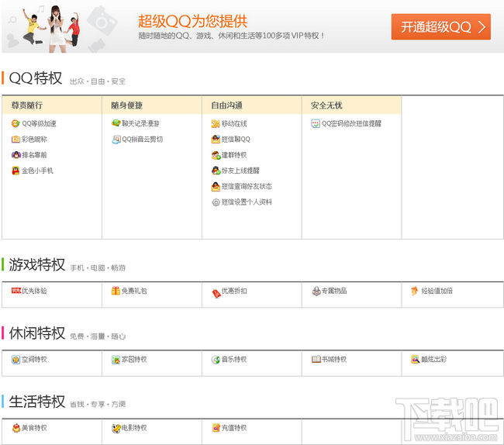Click the 聊天记录漫游 icon

(116, 123)
